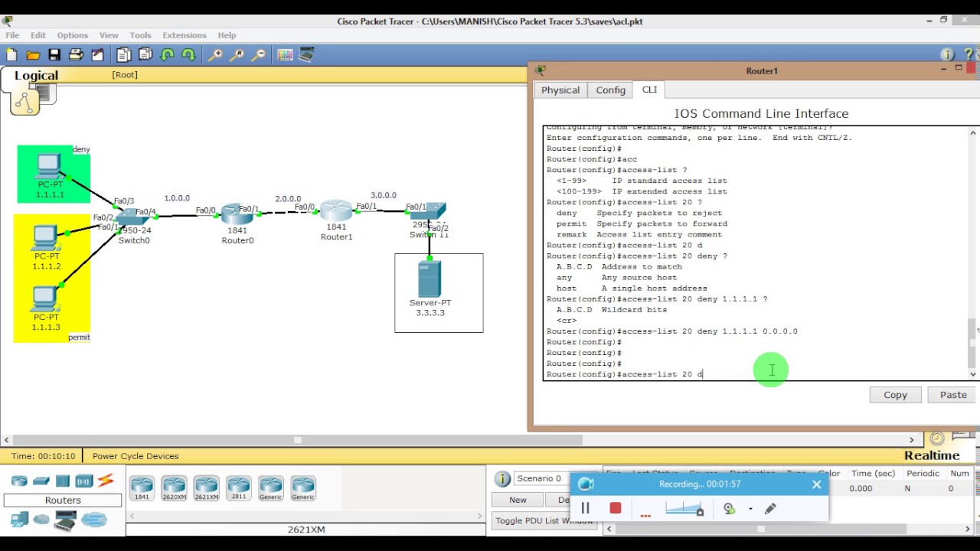Screen dimensions: 980x551
Task: Undo the last action using the green arrow
Action: (167, 55)
